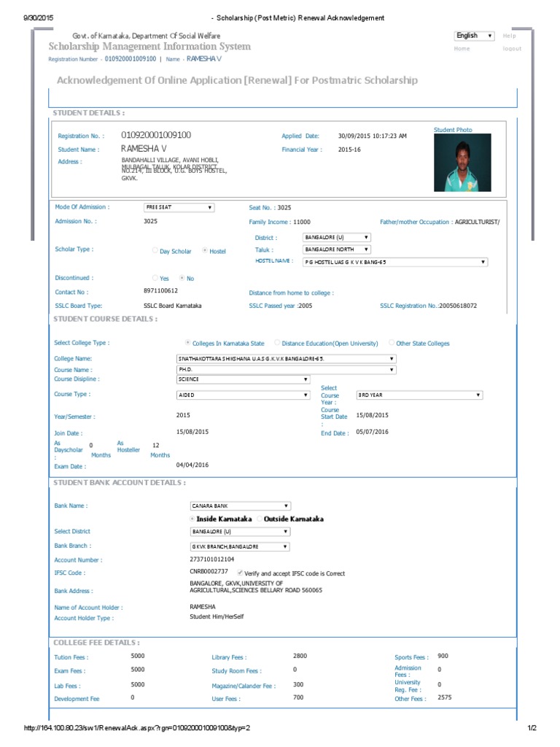Open the Bank Name Canara Bank dropdown
This screenshot has height=747, width=560.
coord(241,506)
